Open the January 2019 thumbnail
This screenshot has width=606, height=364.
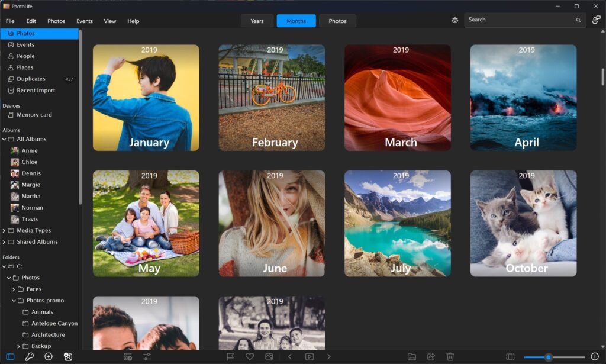pos(146,98)
